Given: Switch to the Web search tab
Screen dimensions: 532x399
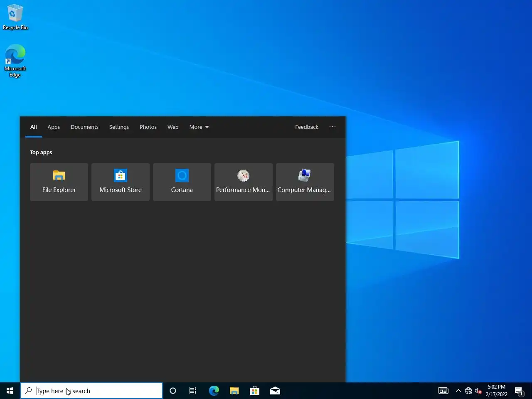Looking at the screenshot, I should [173, 127].
